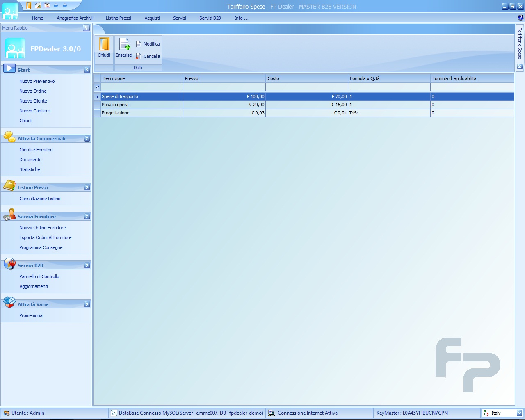
Task: Open Pannello di Controllo
Action: (x=39, y=276)
